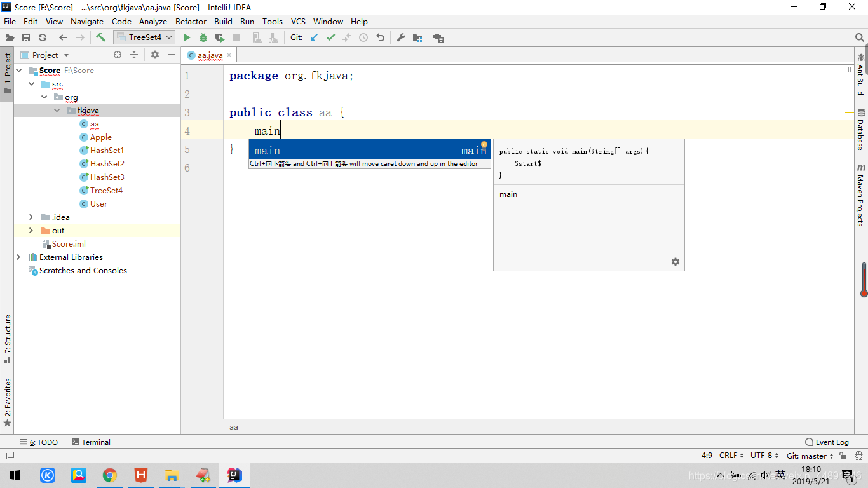Open gear settings in documentation popup

coord(675,262)
